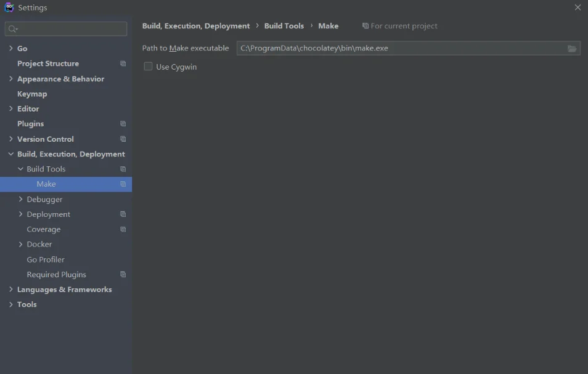Screen dimensions: 588x374
Task: Enable the Use Cygwin checkbox
Action: pos(148,67)
